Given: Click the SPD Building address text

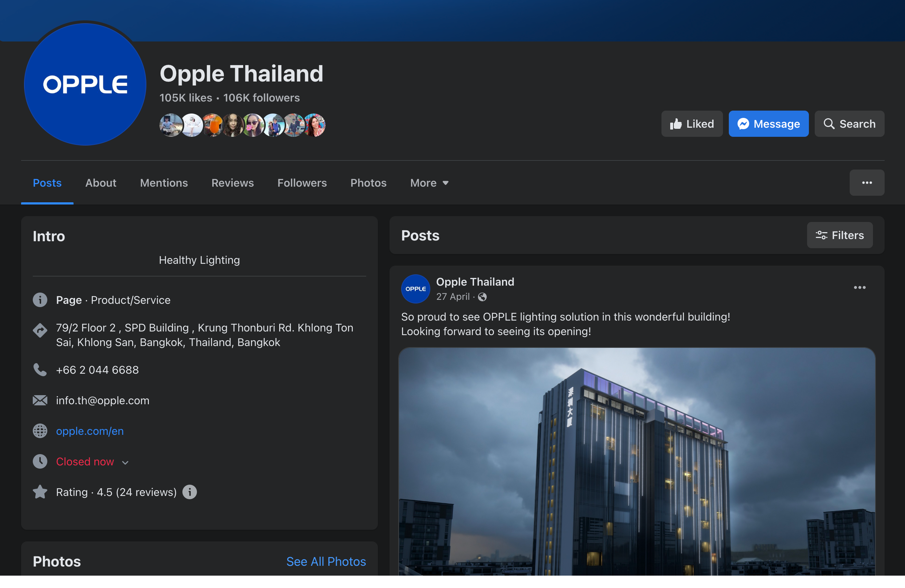Looking at the screenshot, I should (205, 335).
